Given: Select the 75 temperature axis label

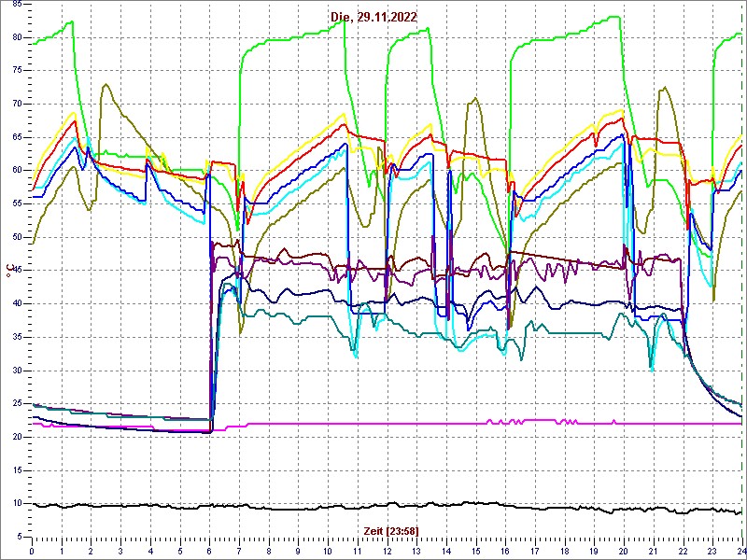Looking at the screenshot, I should pos(17,71).
